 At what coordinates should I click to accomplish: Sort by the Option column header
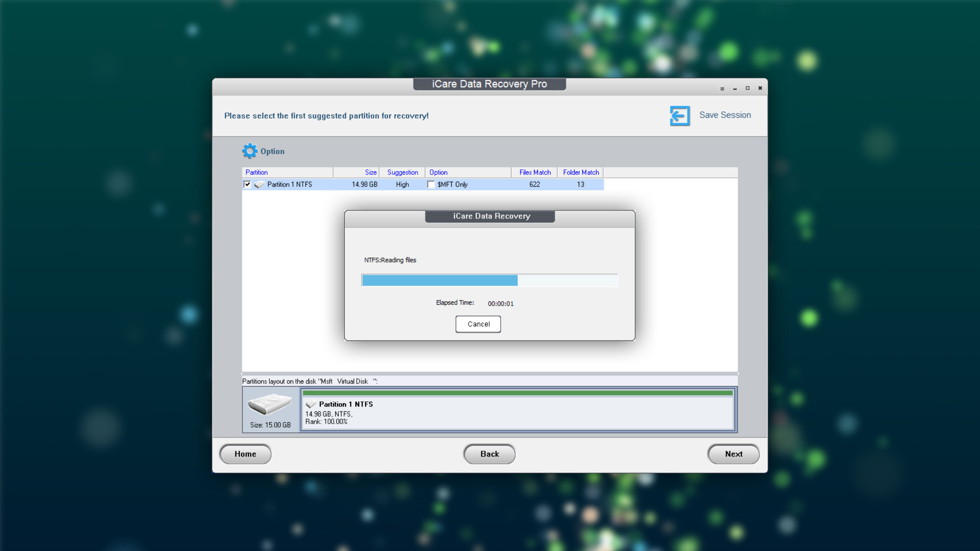pyautogui.click(x=469, y=172)
